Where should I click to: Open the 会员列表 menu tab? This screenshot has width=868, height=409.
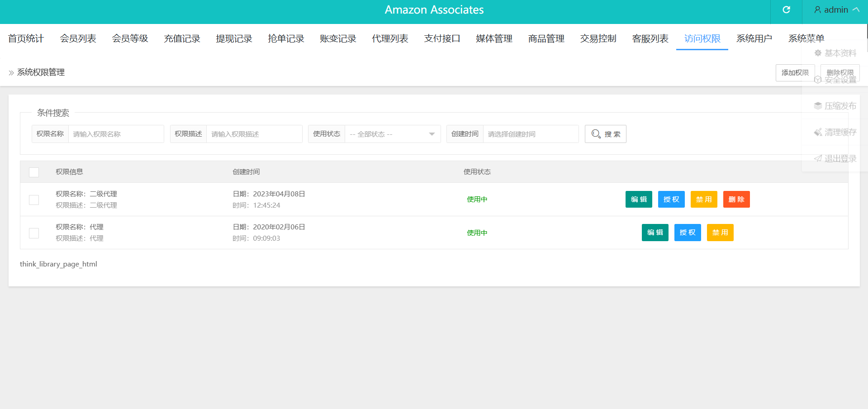point(78,38)
